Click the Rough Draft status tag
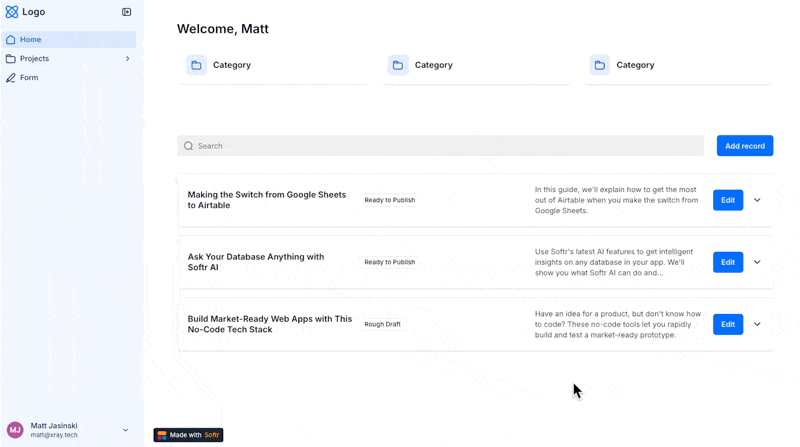This screenshot has width=800, height=447. tap(383, 325)
